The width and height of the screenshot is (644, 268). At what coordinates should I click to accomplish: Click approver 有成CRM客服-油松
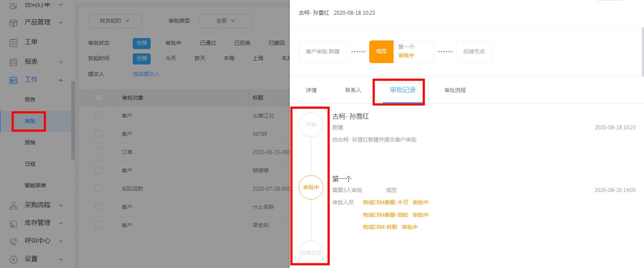click(x=385, y=215)
